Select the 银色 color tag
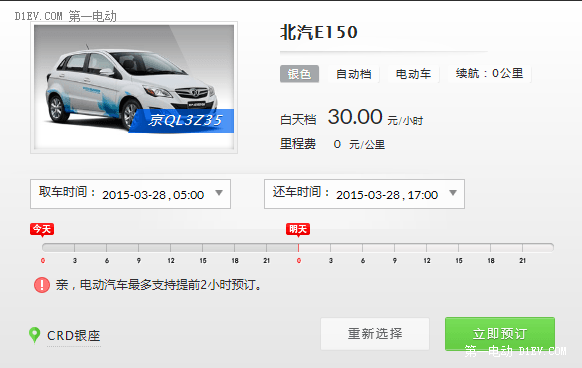The height and width of the screenshot is (368, 582). (x=299, y=74)
